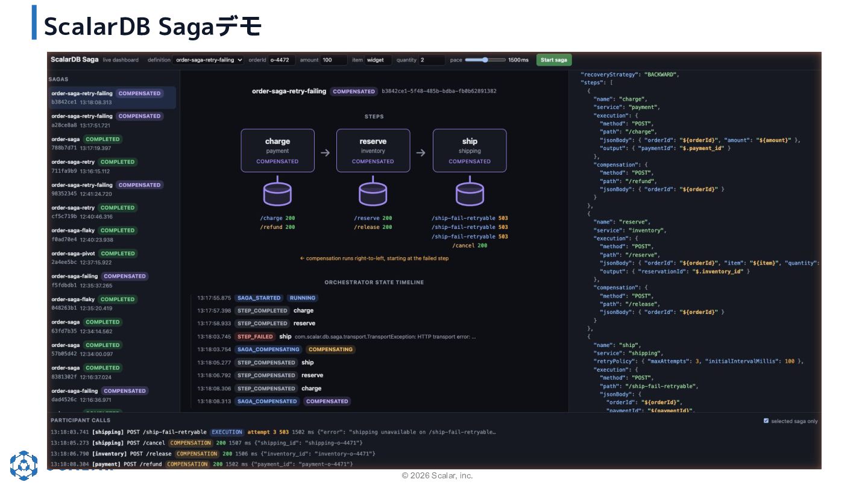This screenshot has width=868, height=488.
Task: Select saga dad4526c order-saga-failing
Action: (112, 395)
